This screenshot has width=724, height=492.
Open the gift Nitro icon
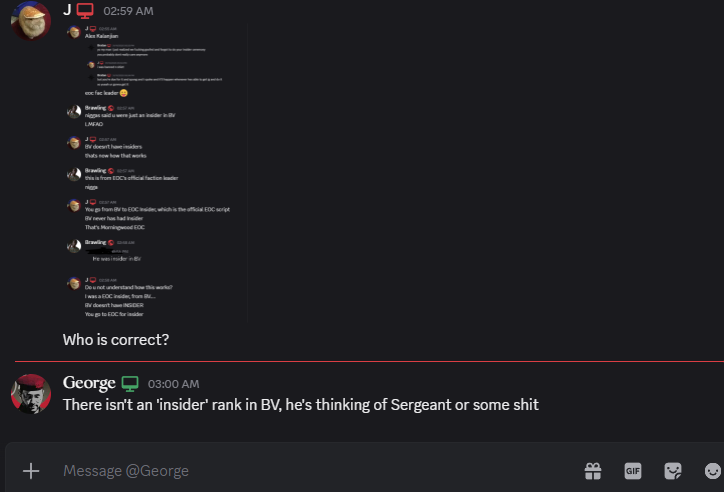point(593,471)
